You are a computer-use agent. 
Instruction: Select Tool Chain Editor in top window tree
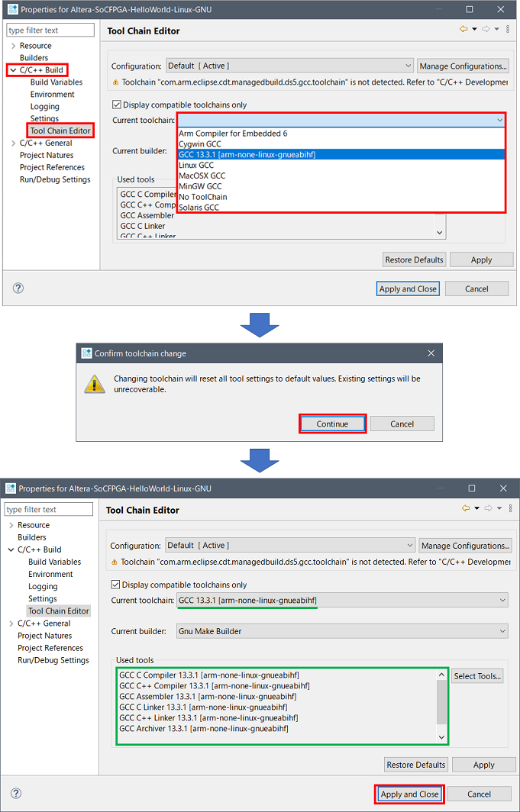pyautogui.click(x=60, y=130)
